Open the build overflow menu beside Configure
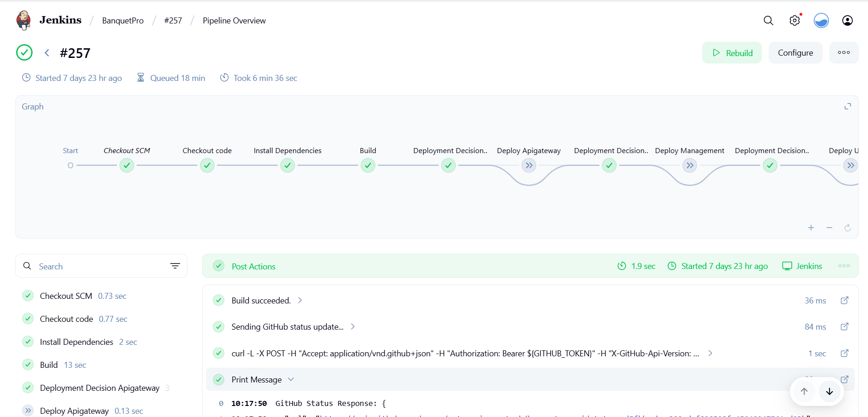 coord(844,53)
